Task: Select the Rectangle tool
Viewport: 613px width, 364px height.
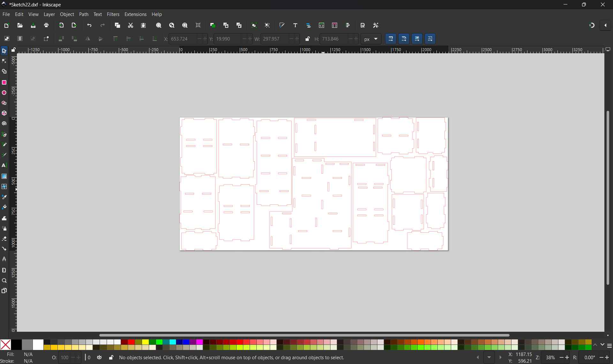Action: click(4, 82)
